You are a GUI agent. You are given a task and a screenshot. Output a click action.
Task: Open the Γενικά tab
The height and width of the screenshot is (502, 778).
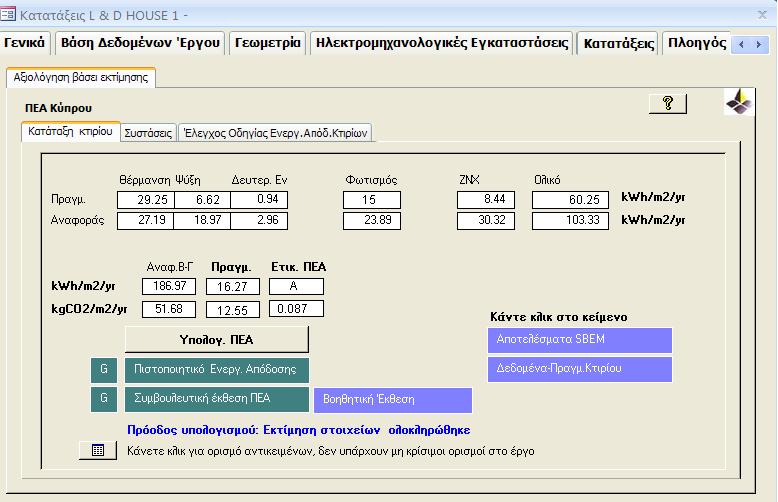[24, 43]
